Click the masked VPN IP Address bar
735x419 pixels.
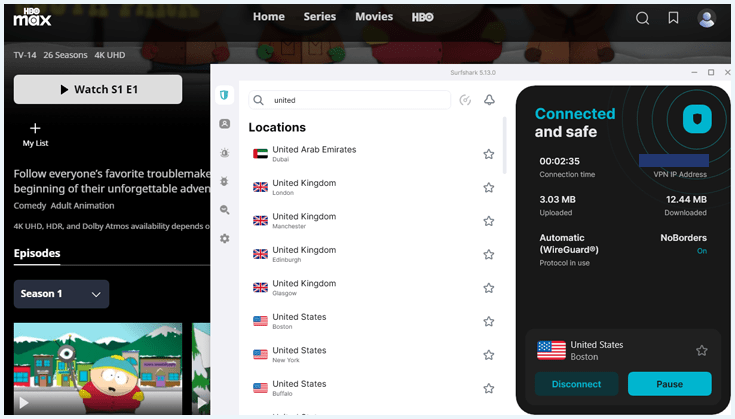coord(674,160)
